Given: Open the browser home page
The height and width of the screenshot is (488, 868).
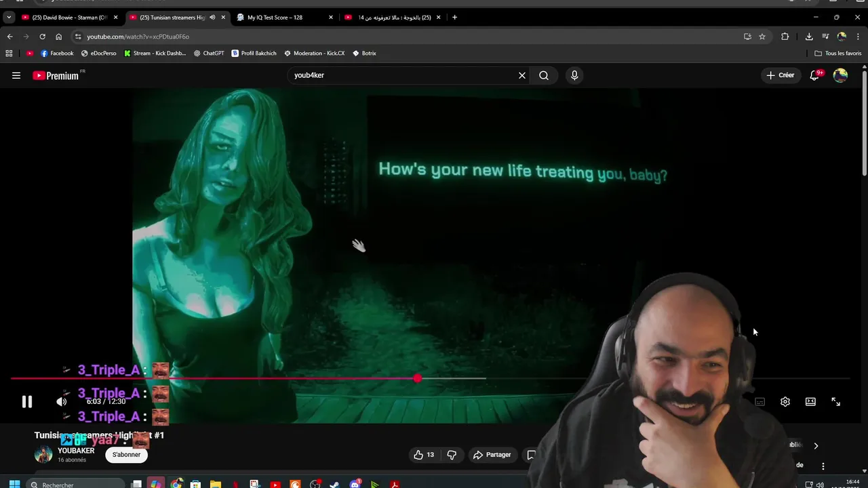Looking at the screenshot, I should 58,37.
